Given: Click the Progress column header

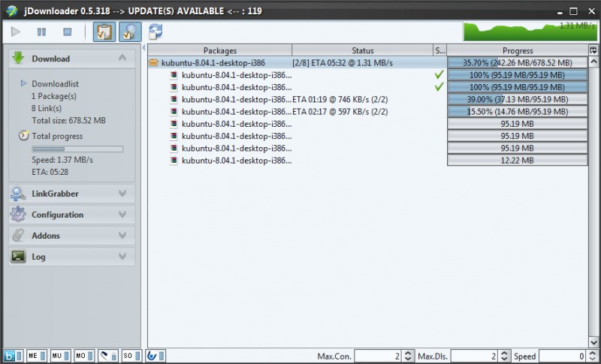Looking at the screenshot, I should (518, 50).
